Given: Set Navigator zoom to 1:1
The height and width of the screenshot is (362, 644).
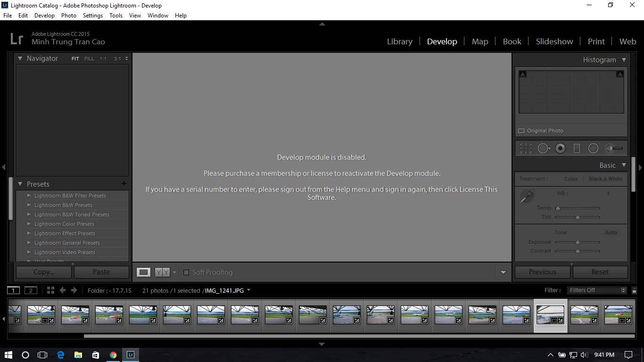Looking at the screenshot, I should pos(103,59).
